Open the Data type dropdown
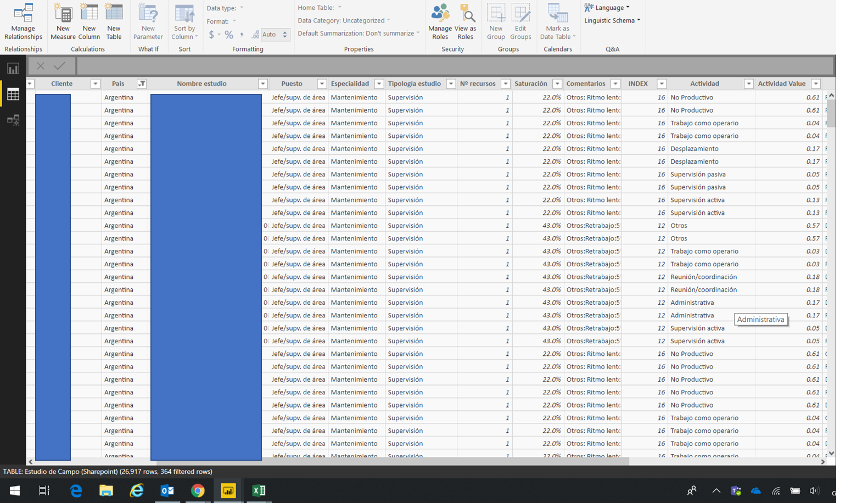The width and height of the screenshot is (868, 503). point(225,8)
